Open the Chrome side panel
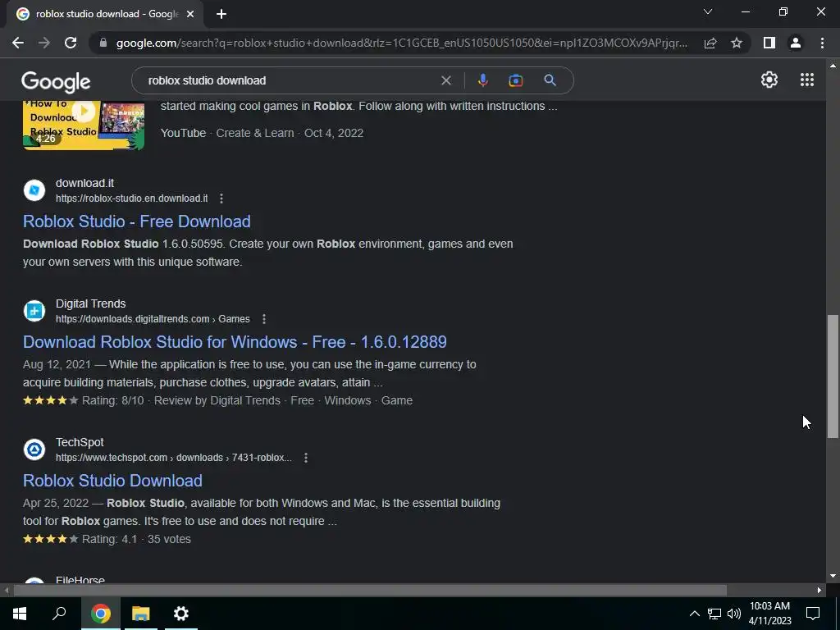This screenshot has width=840, height=630. tap(769, 43)
